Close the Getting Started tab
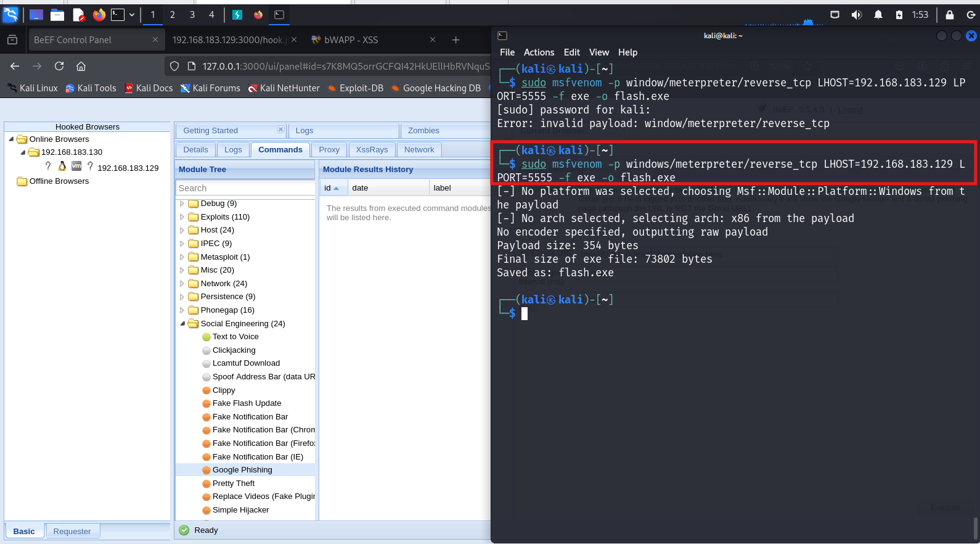The width and height of the screenshot is (980, 544). (x=280, y=130)
